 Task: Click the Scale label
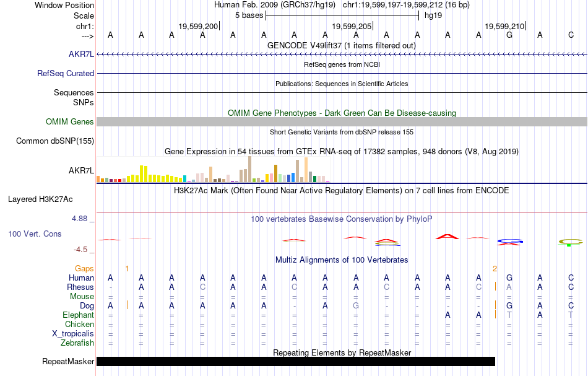coord(84,15)
